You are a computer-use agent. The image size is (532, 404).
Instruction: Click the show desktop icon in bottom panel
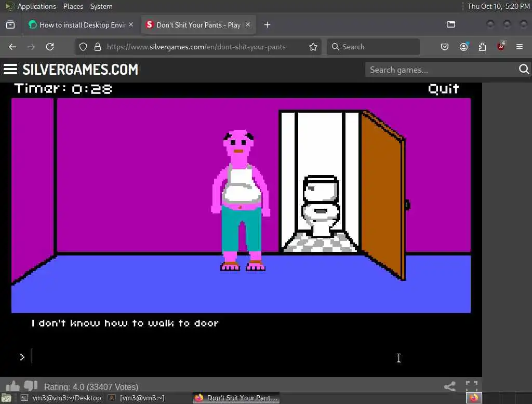click(6, 398)
